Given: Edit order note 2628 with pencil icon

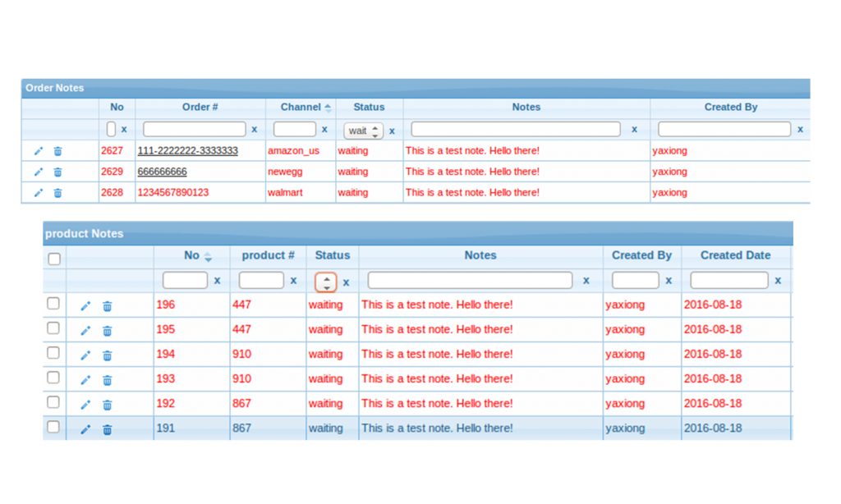Looking at the screenshot, I should click(39, 193).
